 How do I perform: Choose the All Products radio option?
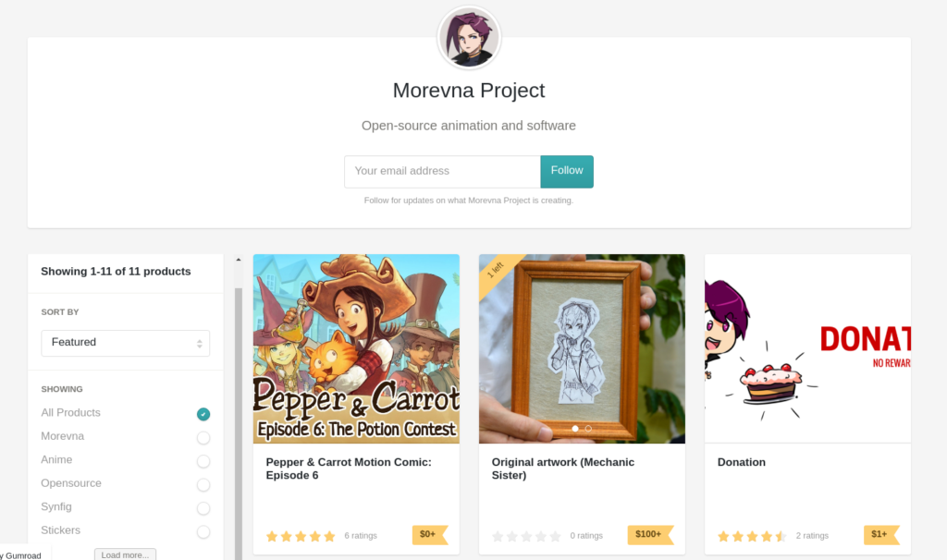tap(203, 414)
